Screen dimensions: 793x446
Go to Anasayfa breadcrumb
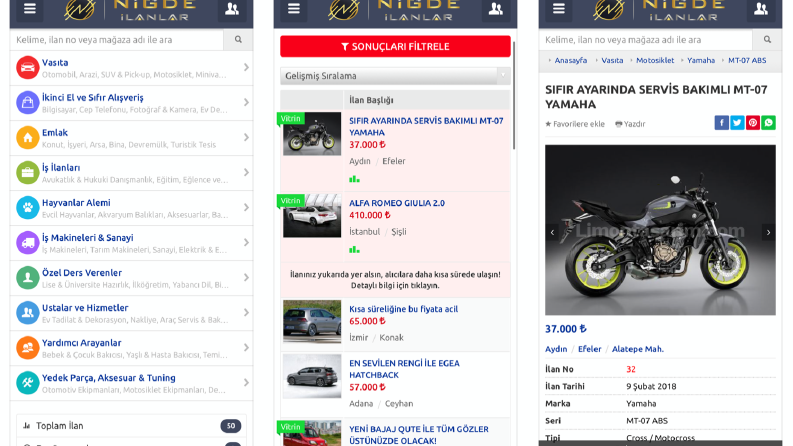[x=570, y=60]
